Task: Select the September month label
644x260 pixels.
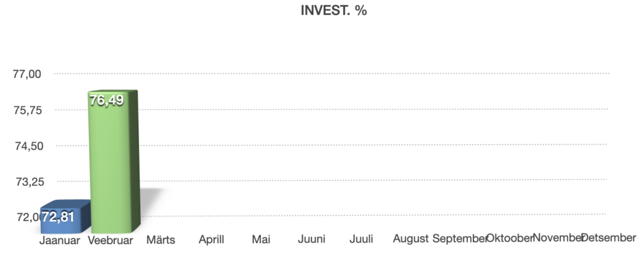Action: (460, 239)
